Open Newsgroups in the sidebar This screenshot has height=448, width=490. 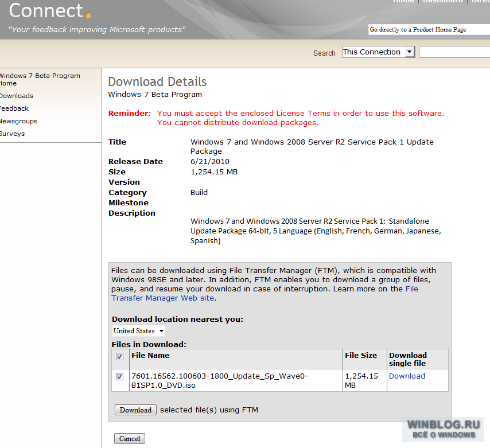coord(18,121)
